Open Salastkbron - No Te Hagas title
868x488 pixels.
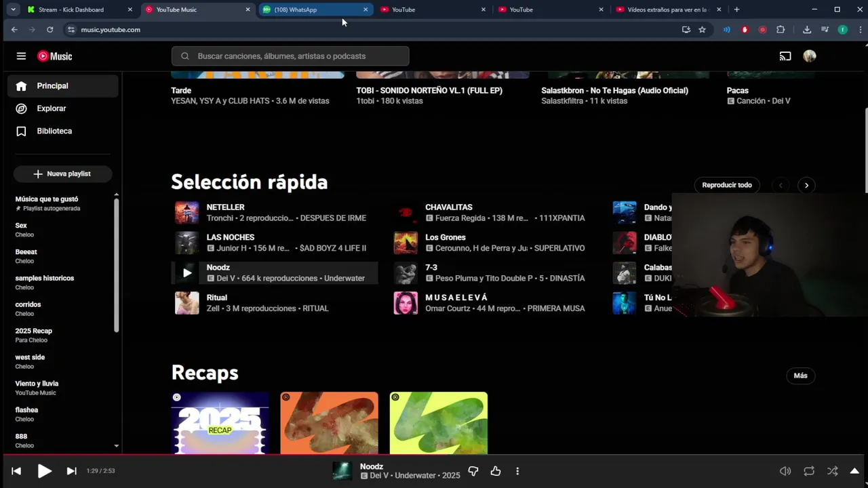[x=614, y=90]
